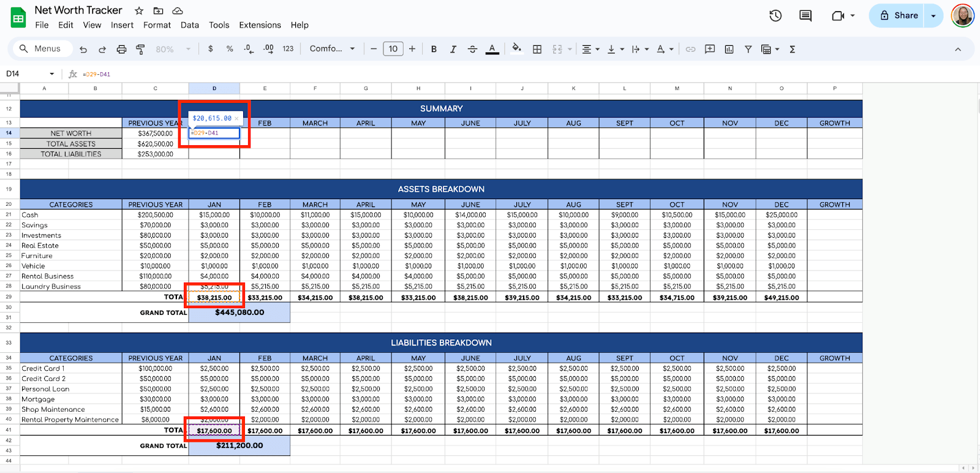Toggle italic formatting
The image size is (980, 473).
click(453, 49)
